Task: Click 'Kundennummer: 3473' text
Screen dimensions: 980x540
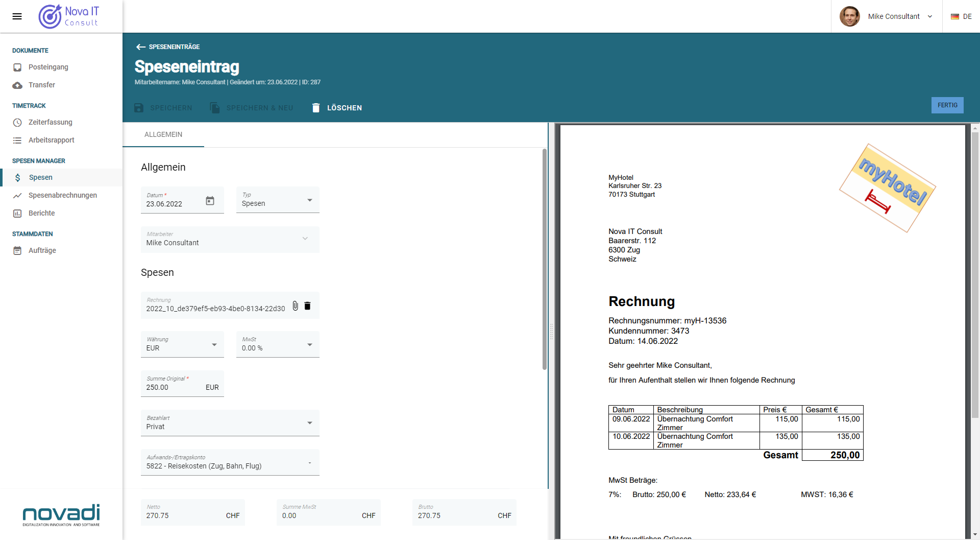Action: coord(649,331)
